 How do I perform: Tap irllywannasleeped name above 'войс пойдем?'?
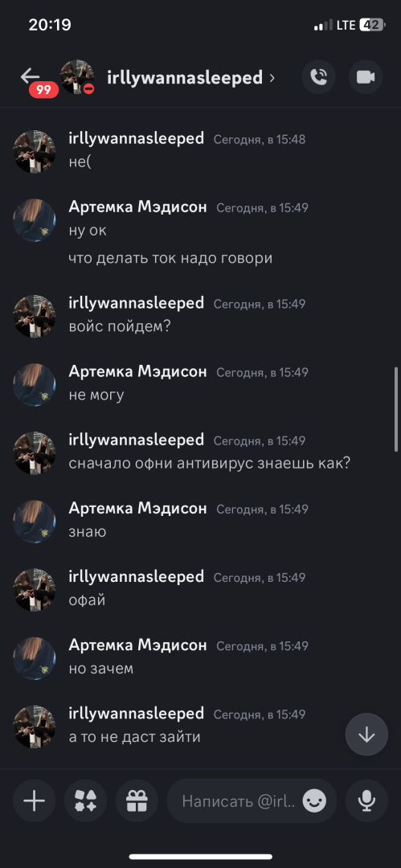[137, 303]
